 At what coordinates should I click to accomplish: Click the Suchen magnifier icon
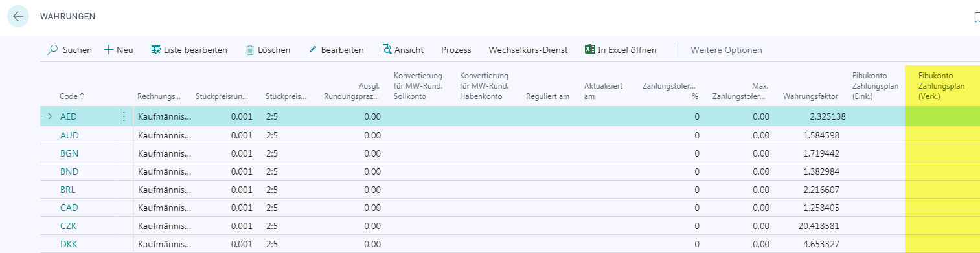pos(53,50)
